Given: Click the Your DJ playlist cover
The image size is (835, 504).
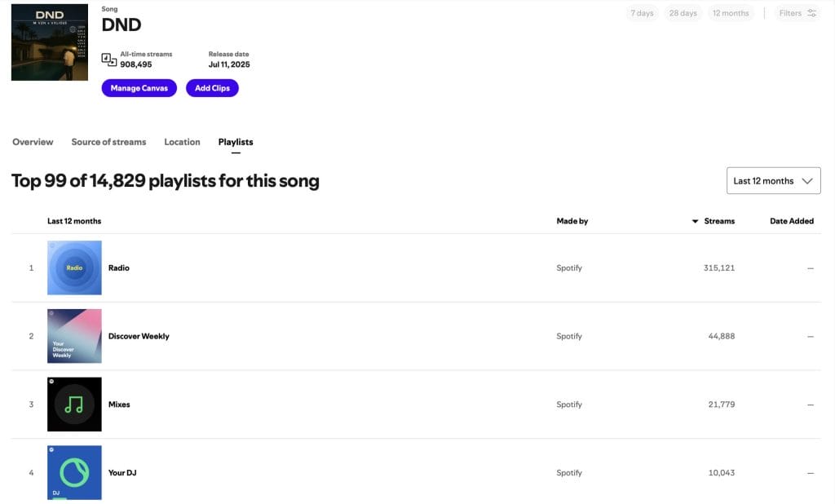Looking at the screenshot, I should tap(74, 472).
